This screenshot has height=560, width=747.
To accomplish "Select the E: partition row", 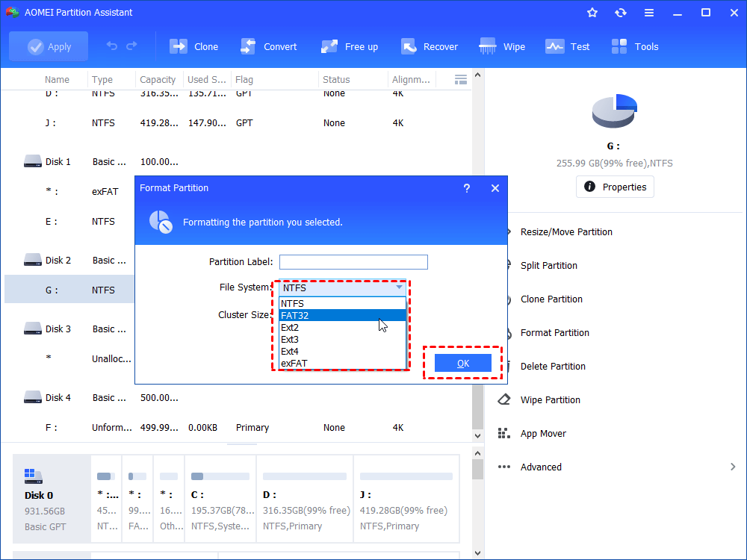I will (x=69, y=222).
